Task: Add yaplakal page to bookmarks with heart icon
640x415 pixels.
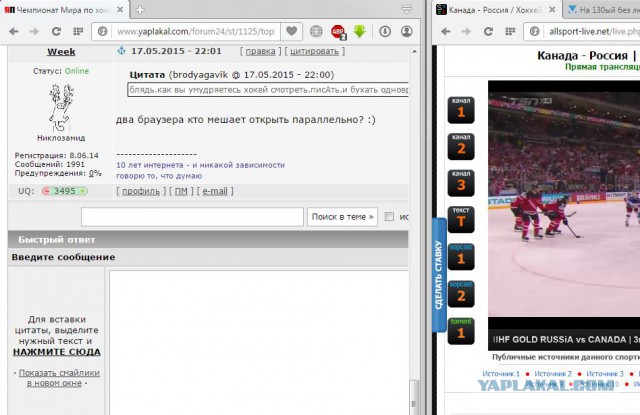Action: click(291, 31)
